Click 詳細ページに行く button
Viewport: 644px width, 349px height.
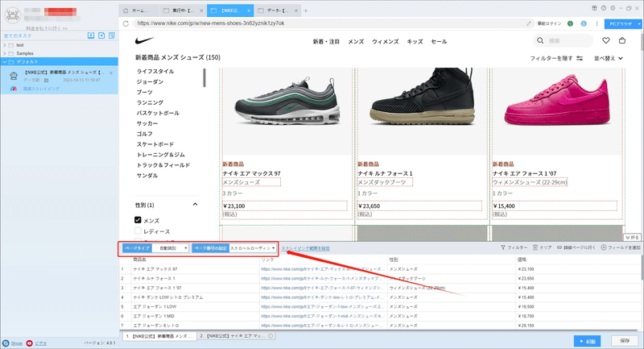(576, 247)
